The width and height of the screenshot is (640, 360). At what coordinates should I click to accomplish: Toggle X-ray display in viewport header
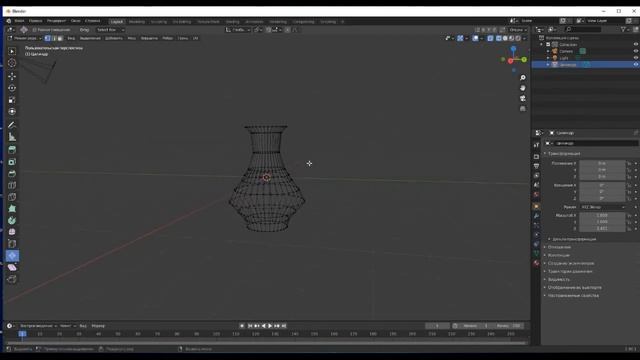coord(490,38)
